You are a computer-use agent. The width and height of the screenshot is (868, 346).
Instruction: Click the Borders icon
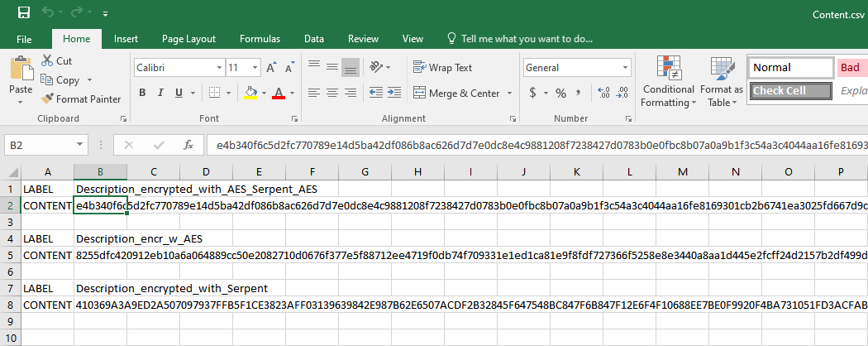click(215, 93)
